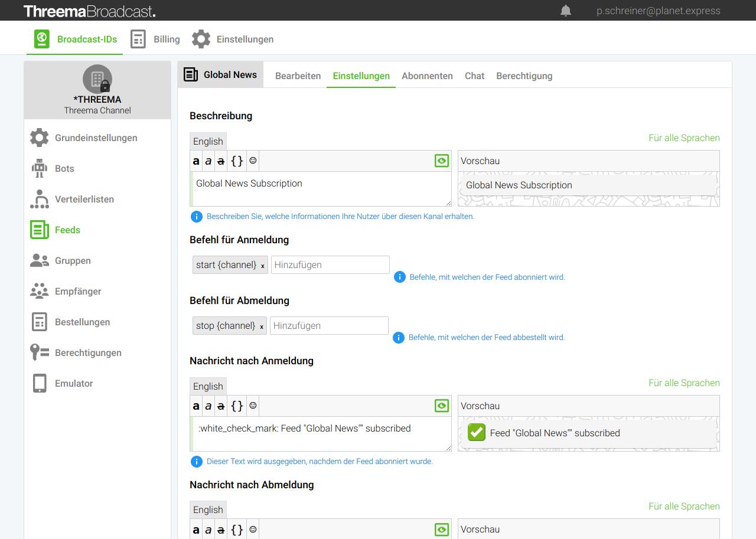Image resolution: width=756 pixels, height=539 pixels.
Task: Apply bold in Beschreibung editor
Action: click(x=196, y=161)
